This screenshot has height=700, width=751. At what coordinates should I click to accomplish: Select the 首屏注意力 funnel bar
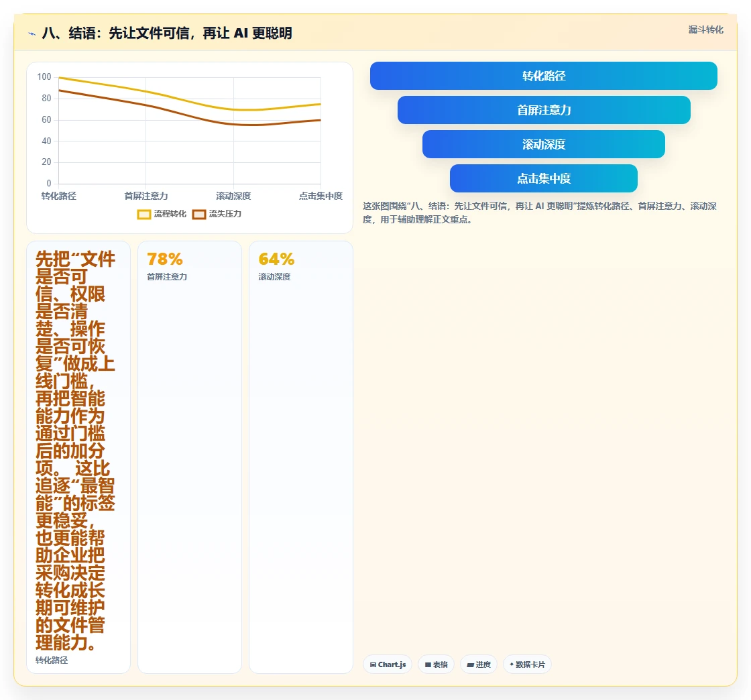click(544, 110)
